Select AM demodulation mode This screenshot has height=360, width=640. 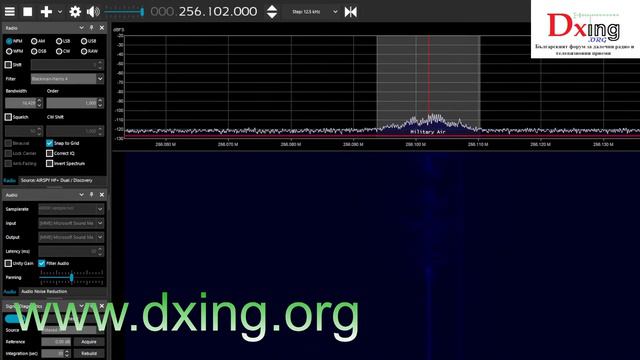pos(38,41)
